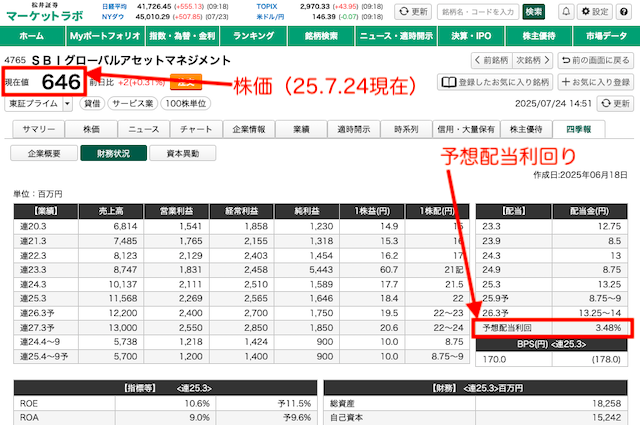Click the サービス業 sector tag
Viewport: 640px width, 425px height.
pos(133,104)
